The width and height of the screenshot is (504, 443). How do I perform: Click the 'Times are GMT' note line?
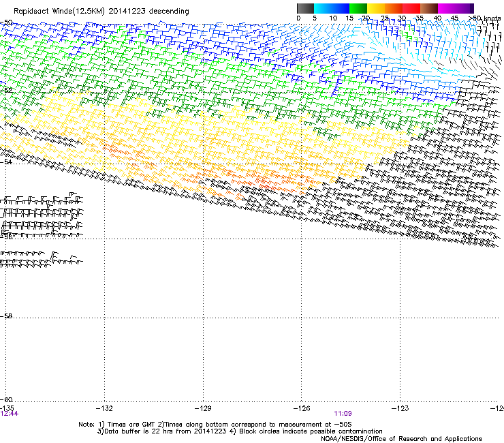pos(215,425)
